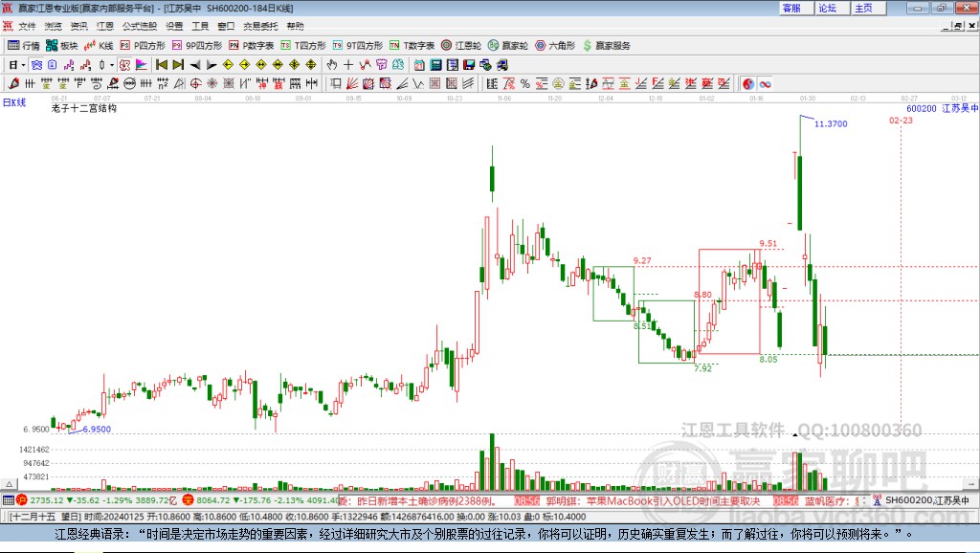Click the triangle compass tool icon

tap(179, 84)
